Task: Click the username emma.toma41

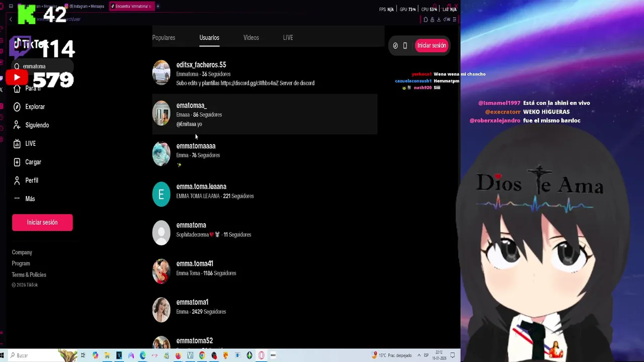Action: (195, 264)
